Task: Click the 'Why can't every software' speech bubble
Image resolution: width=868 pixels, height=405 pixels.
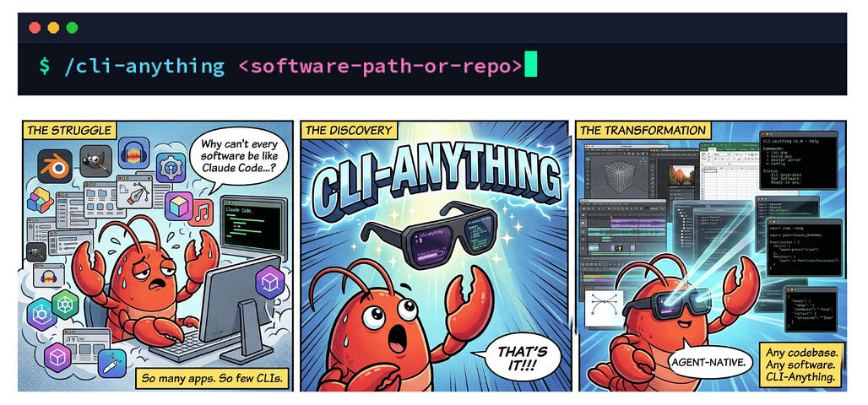Action: [239, 155]
